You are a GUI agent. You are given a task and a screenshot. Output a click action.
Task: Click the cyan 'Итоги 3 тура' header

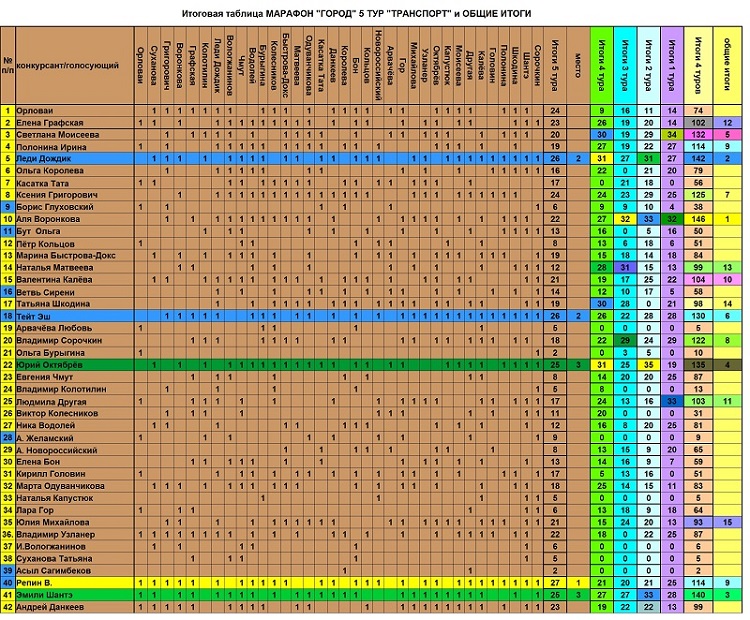pos(625,65)
